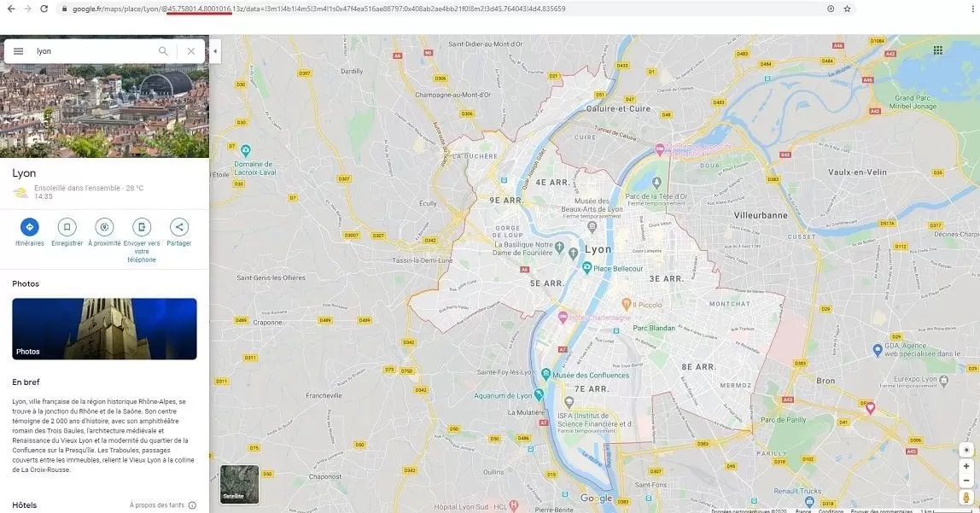Zoom in with the plus button
Viewport: 980px width, 513px height.
coord(966,466)
